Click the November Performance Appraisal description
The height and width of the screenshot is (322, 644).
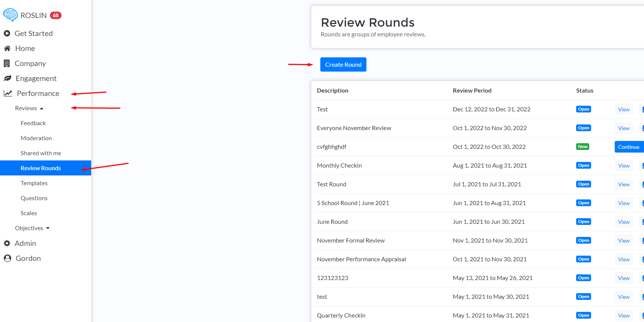click(361, 259)
